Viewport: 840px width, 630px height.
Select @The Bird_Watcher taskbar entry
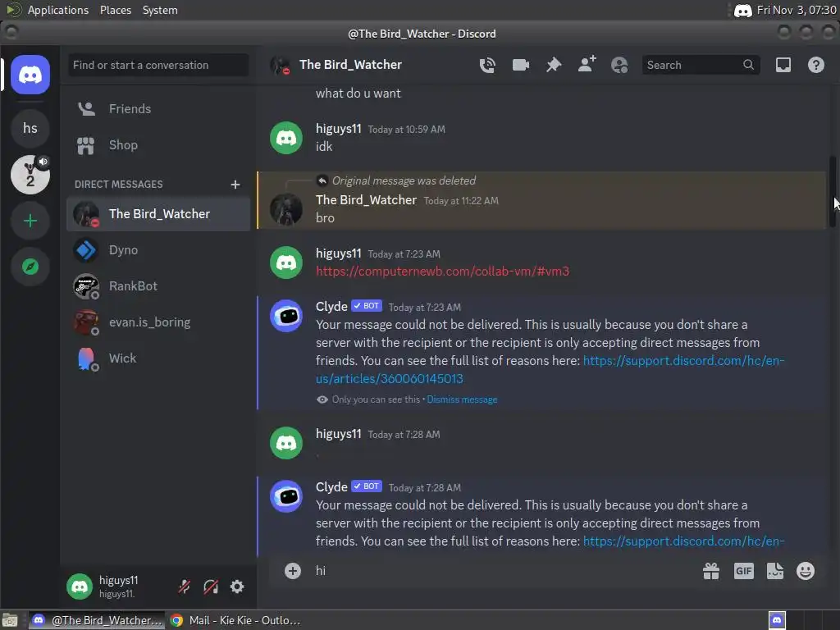pyautogui.click(x=97, y=620)
